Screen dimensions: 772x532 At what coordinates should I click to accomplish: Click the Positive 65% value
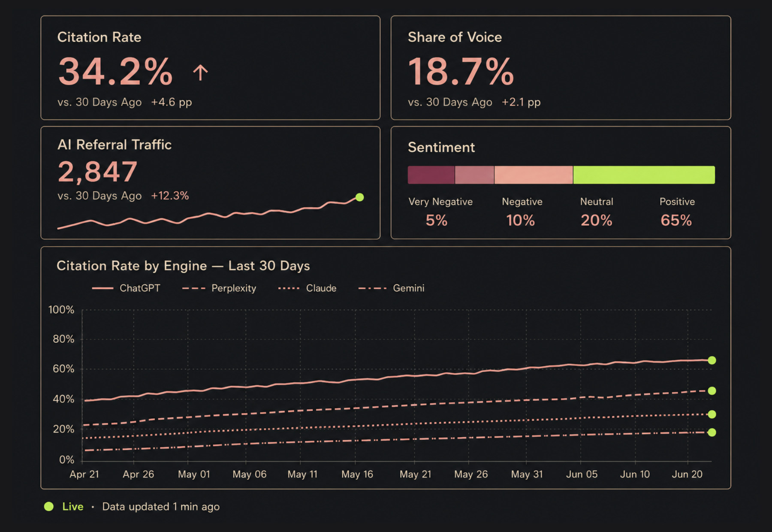click(x=676, y=221)
